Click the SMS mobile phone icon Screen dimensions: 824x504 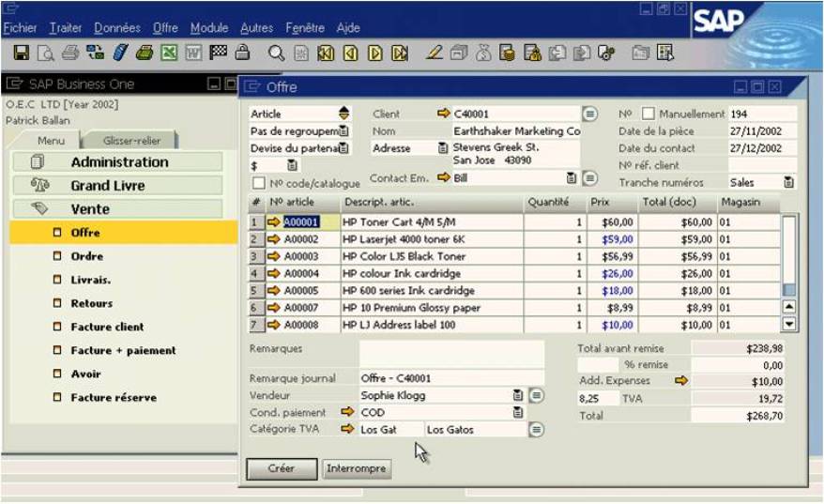120,53
